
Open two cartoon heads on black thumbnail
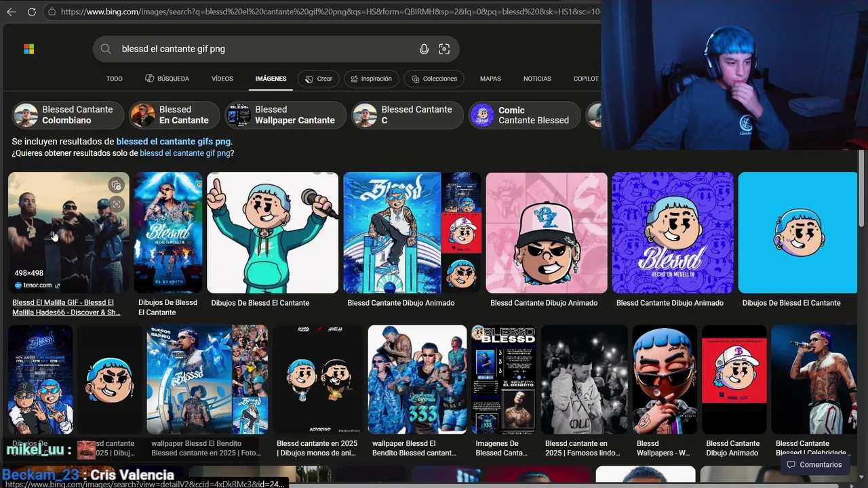318,380
